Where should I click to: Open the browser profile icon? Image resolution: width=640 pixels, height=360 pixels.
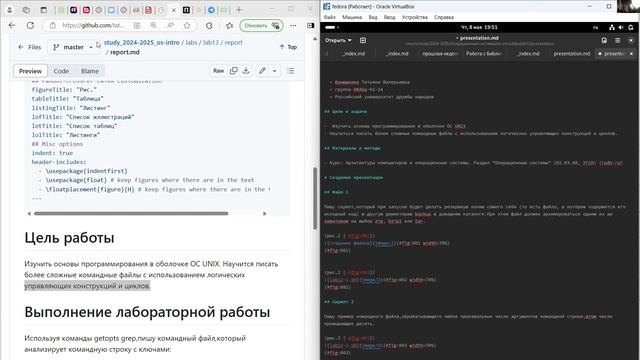9,10
